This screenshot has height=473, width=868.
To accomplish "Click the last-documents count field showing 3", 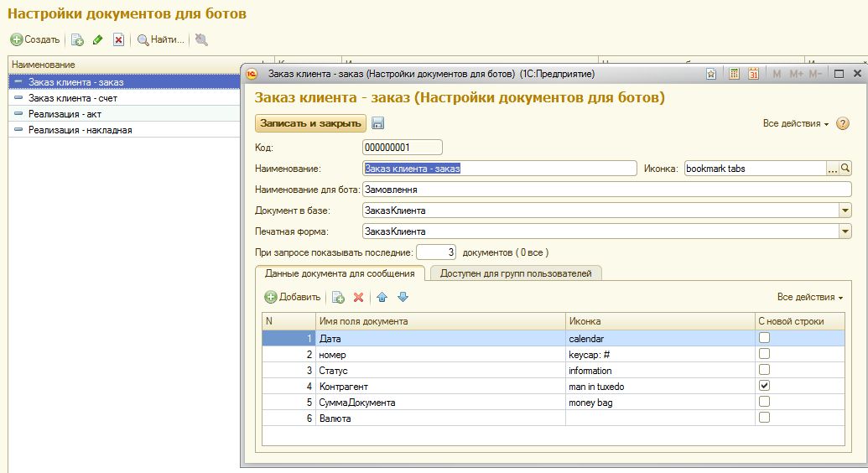I will (436, 252).
